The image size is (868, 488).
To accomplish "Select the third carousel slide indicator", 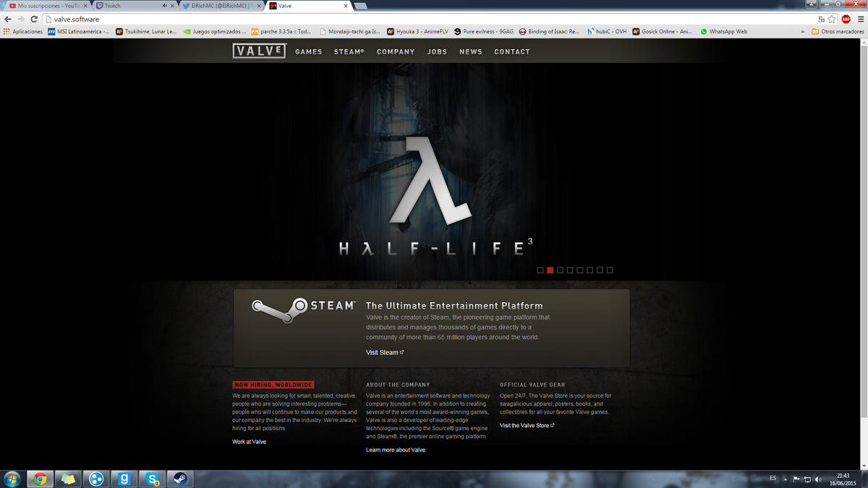I will coord(560,270).
